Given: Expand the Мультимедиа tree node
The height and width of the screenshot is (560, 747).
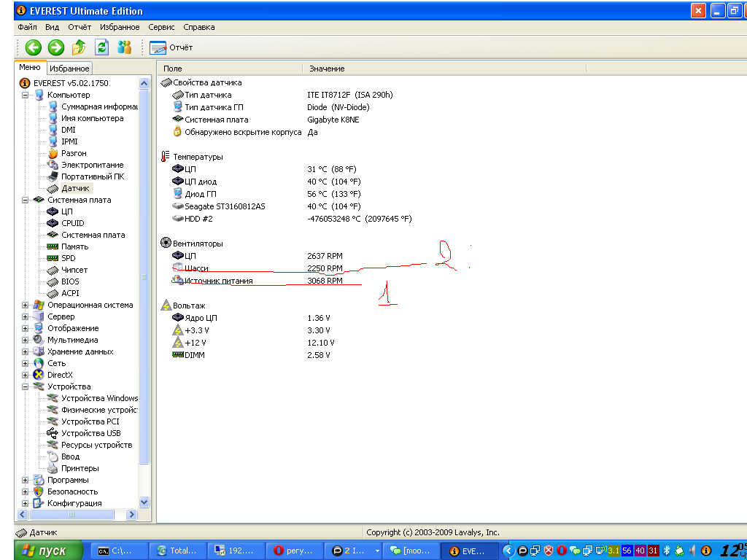Looking at the screenshot, I should point(25,340).
